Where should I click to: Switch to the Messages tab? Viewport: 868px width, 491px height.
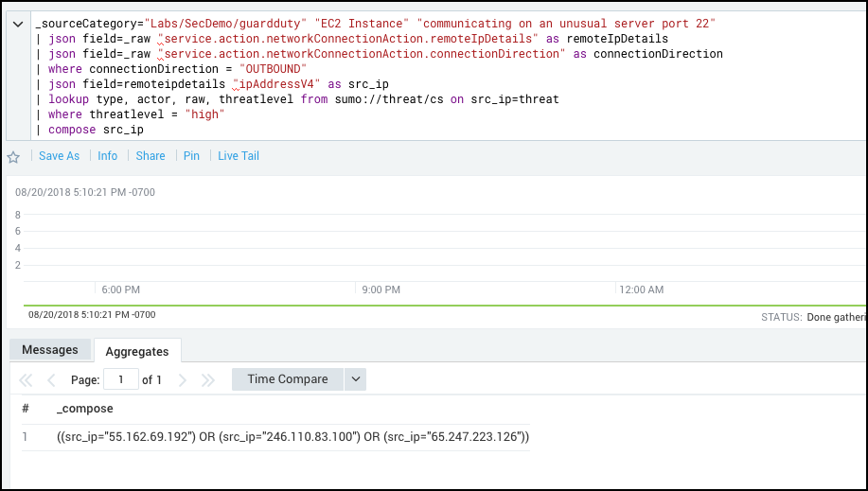(50, 350)
